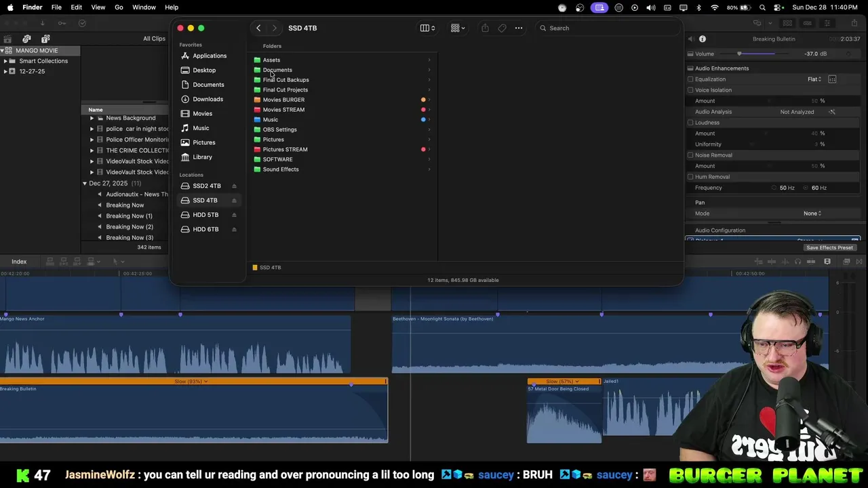The image size is (868, 488).
Task: Open the Go menu
Action: click(119, 7)
